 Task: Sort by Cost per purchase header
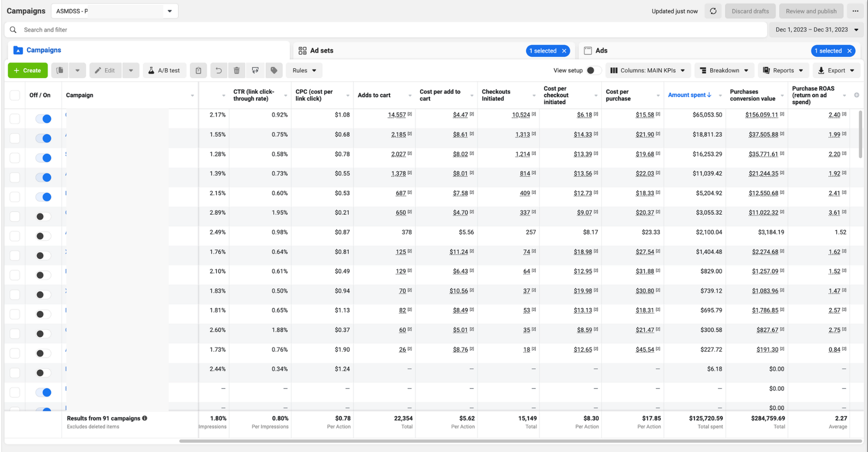617,95
